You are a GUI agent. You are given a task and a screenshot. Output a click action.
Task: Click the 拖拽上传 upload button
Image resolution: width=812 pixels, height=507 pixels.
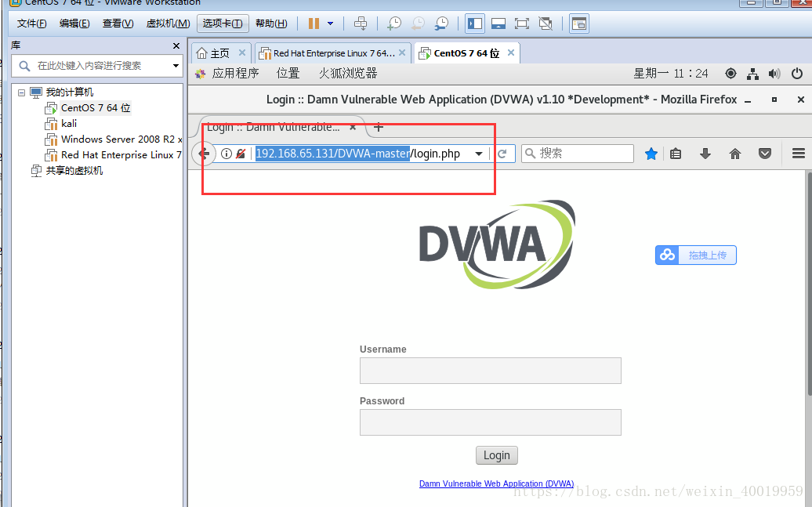point(695,255)
